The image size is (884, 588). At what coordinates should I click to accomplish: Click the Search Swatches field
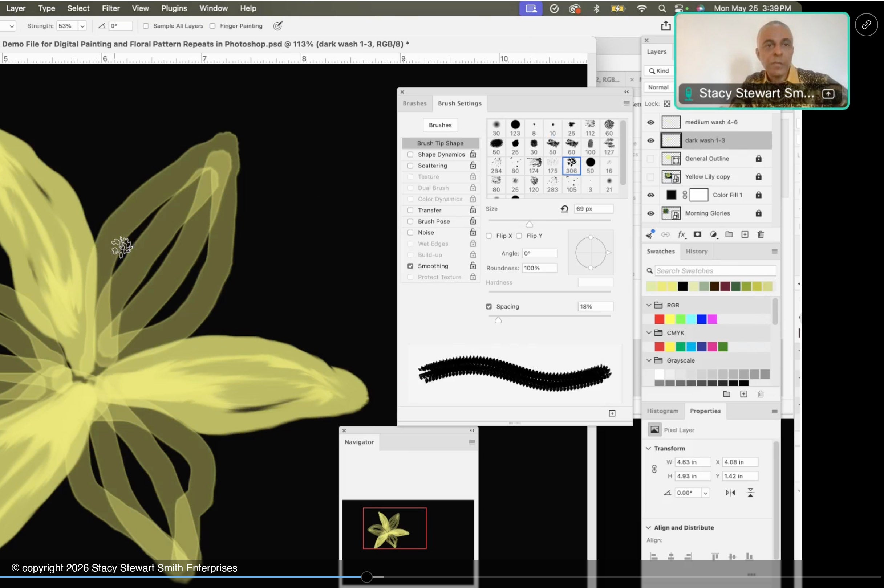pos(715,271)
